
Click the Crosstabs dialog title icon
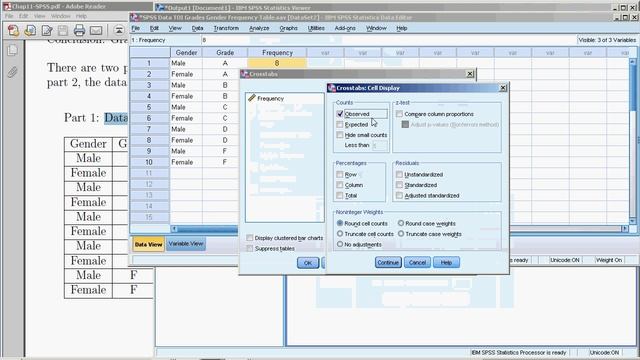coord(244,74)
